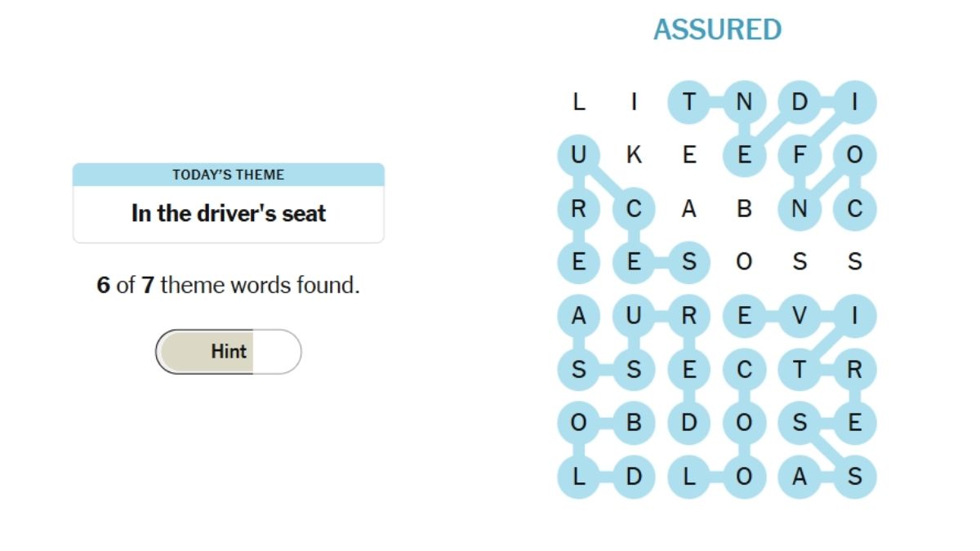The image size is (980, 551).
Task: Tap the unhighlighted S in rightmost column
Action: pos(855,262)
